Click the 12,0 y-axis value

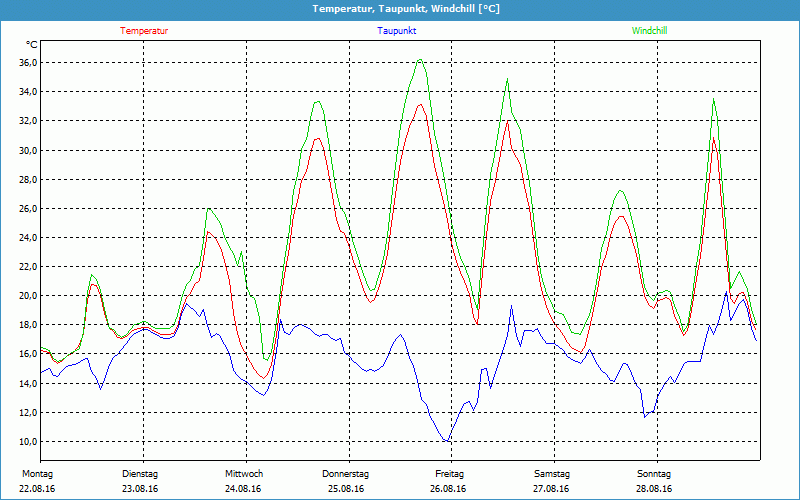[27, 413]
